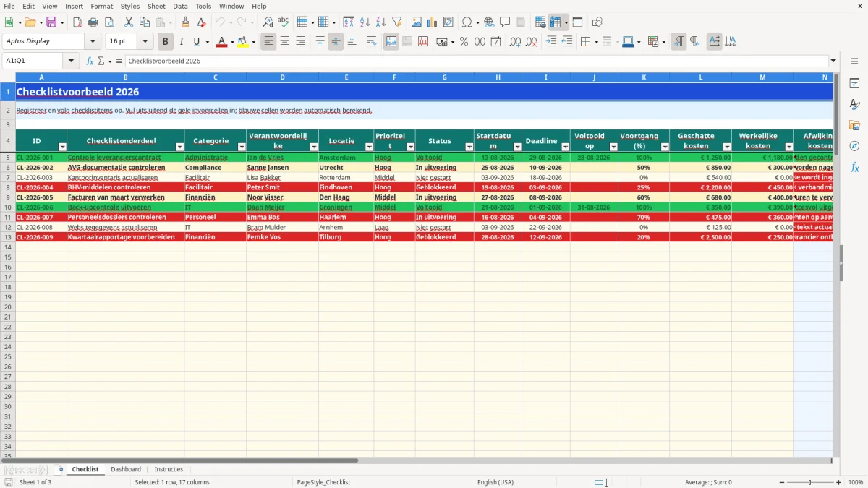Screen dimensions: 868x488
Task: Click the Sheet 1 of 3 status field
Action: click(35, 482)
